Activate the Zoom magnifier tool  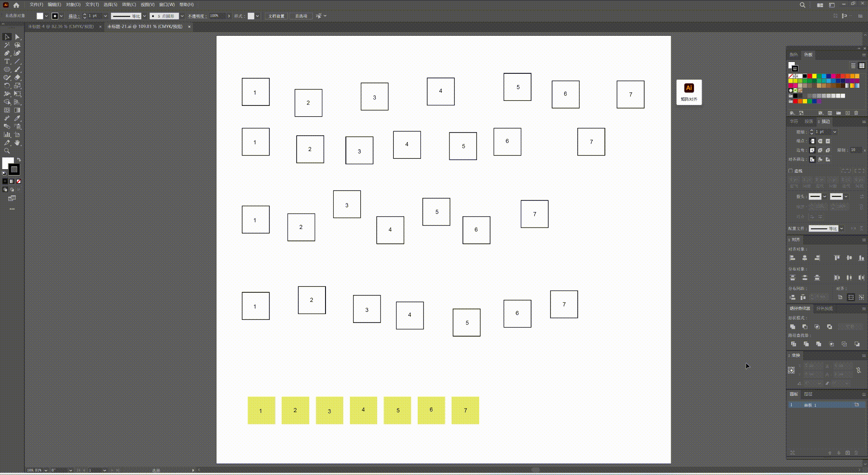[x=7, y=151]
